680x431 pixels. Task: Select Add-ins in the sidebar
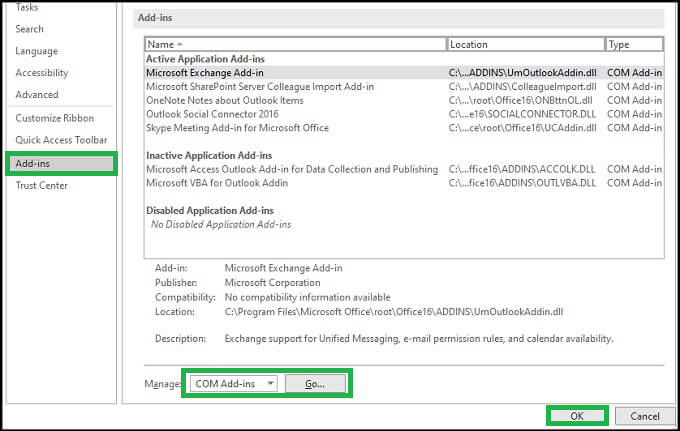pos(61,163)
